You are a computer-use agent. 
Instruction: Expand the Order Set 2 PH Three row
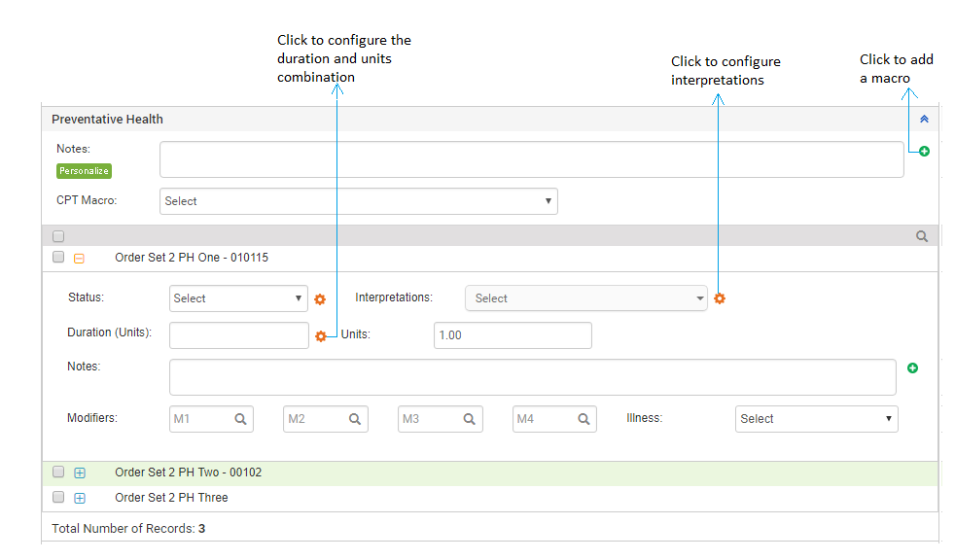click(80, 498)
